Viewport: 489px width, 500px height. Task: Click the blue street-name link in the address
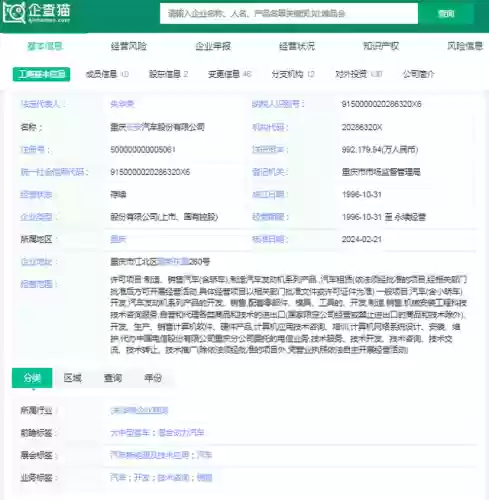tap(173, 262)
